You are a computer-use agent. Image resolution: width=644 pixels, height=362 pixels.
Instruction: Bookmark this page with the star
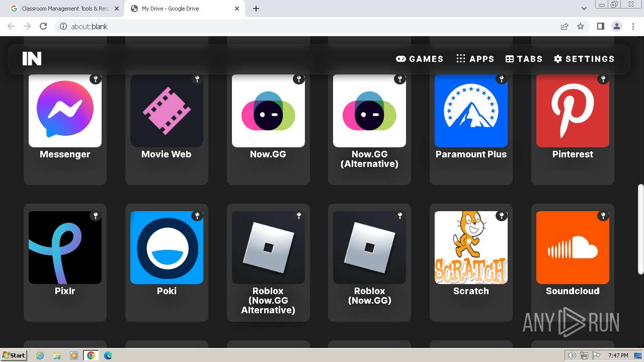[x=581, y=26]
